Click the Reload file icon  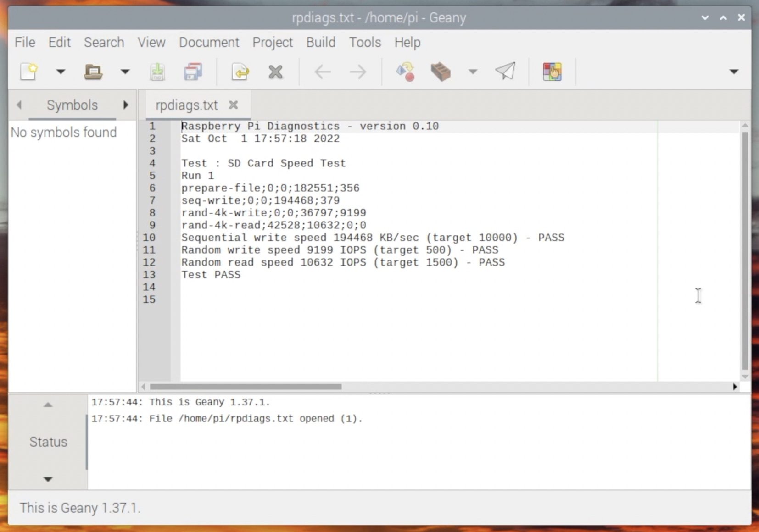pos(240,72)
